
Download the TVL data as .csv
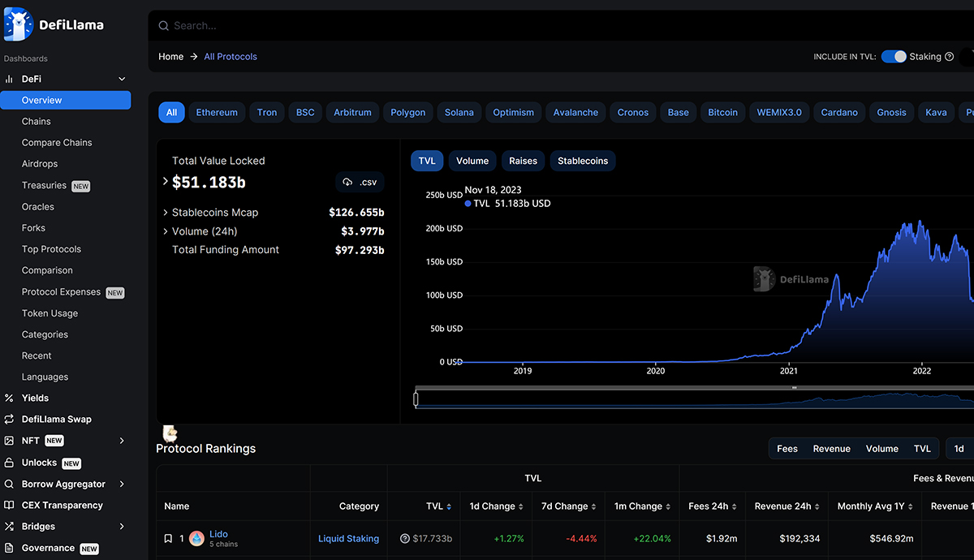click(360, 182)
